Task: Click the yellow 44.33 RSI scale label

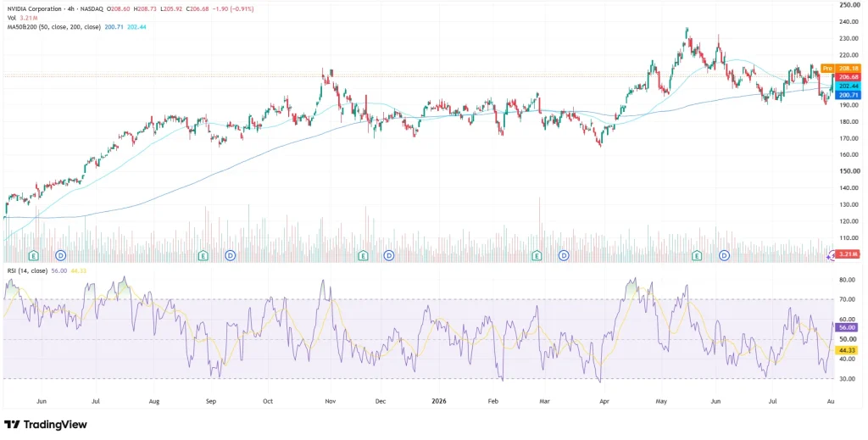Action: pos(848,350)
